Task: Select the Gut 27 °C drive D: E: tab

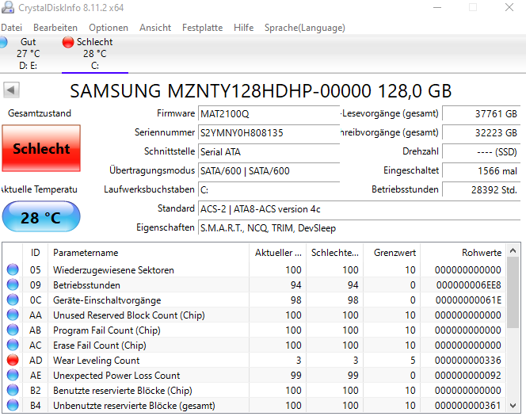Action: [29, 54]
